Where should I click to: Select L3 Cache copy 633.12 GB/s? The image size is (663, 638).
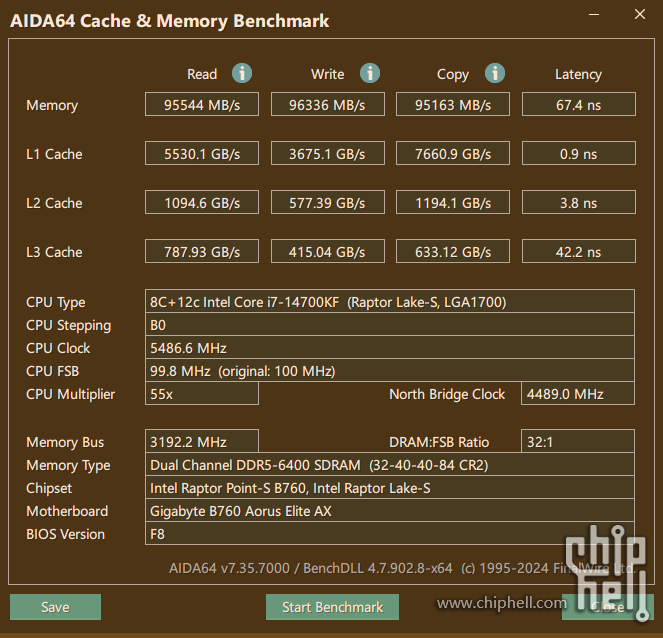tap(453, 252)
